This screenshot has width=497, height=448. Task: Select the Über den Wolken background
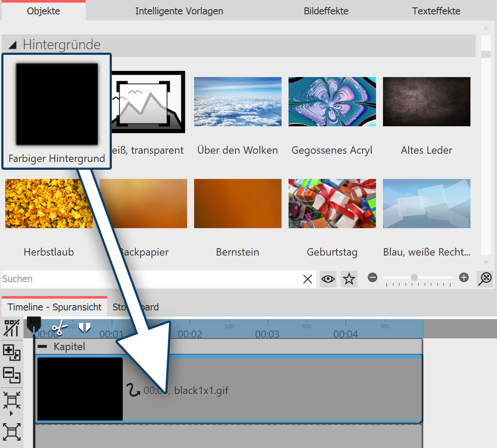coord(238,102)
